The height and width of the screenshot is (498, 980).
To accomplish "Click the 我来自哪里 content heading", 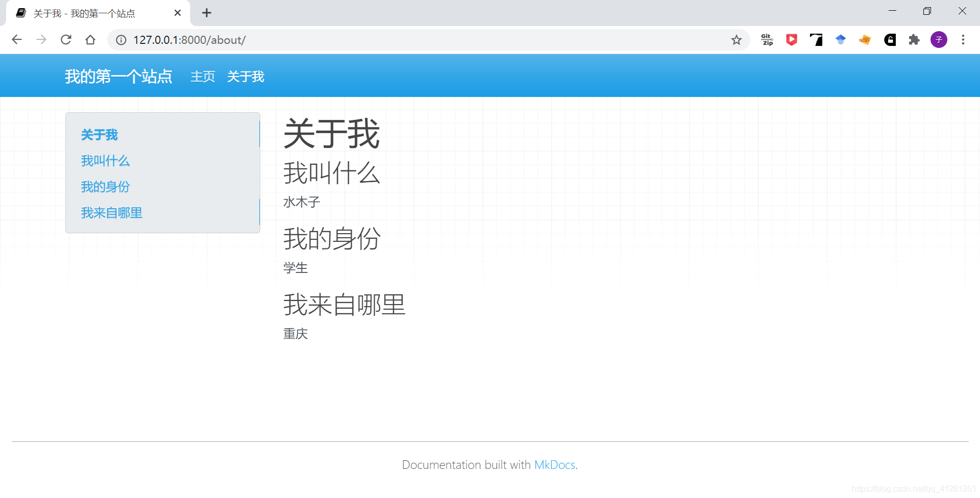I will pos(345,305).
